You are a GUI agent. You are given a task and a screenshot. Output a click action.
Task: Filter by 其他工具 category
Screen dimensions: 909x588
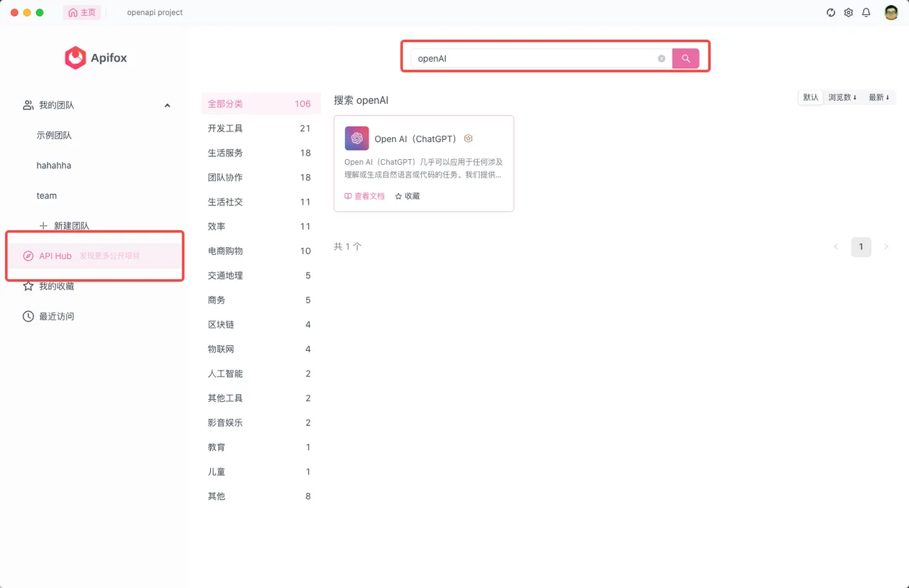[261, 398]
